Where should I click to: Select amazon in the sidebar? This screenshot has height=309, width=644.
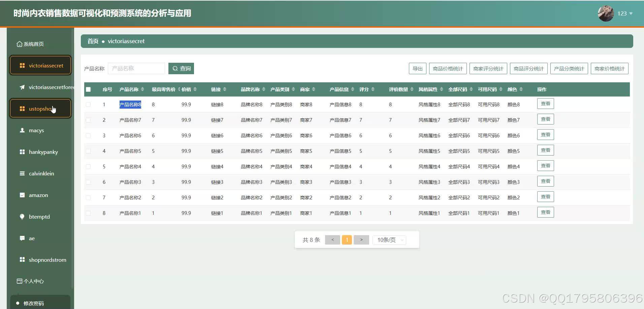[40, 195]
